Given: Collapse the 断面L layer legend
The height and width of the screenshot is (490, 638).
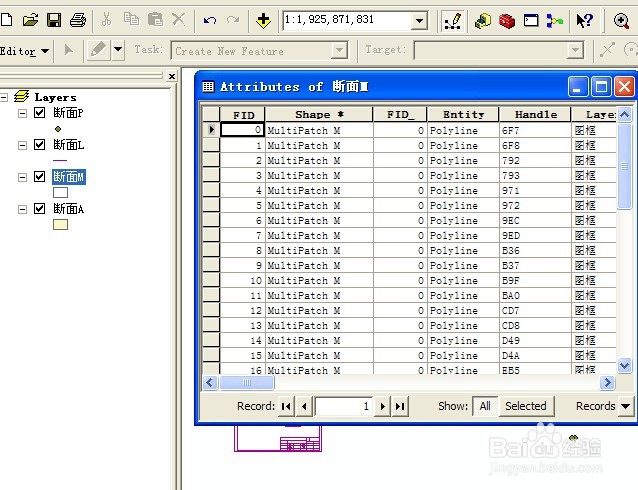Looking at the screenshot, I should [x=22, y=145].
